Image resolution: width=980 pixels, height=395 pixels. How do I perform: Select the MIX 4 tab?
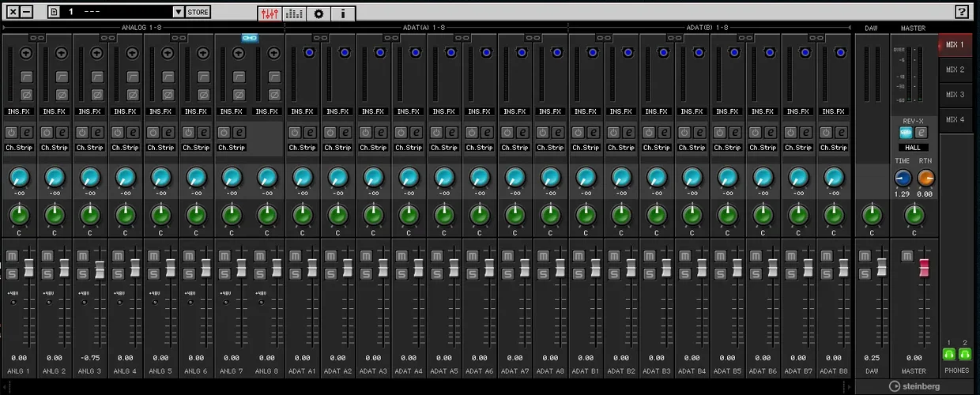coord(955,119)
